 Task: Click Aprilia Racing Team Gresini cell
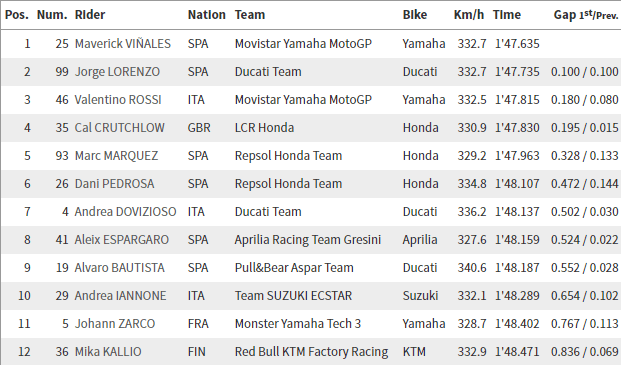(307, 240)
